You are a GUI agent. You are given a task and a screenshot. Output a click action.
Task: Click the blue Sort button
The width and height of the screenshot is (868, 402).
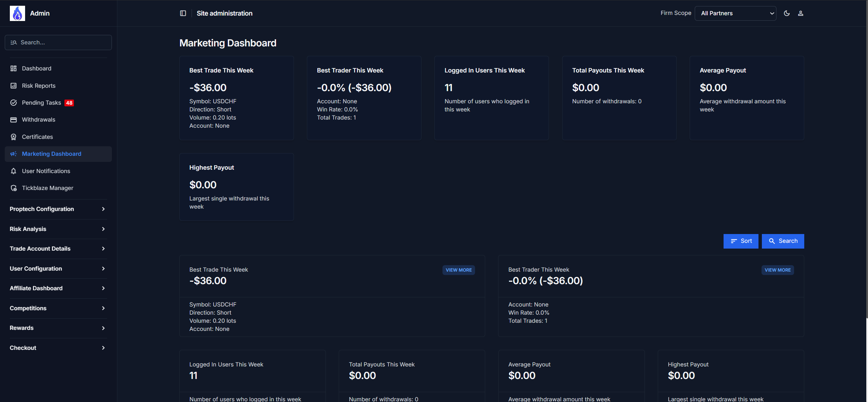click(x=741, y=241)
